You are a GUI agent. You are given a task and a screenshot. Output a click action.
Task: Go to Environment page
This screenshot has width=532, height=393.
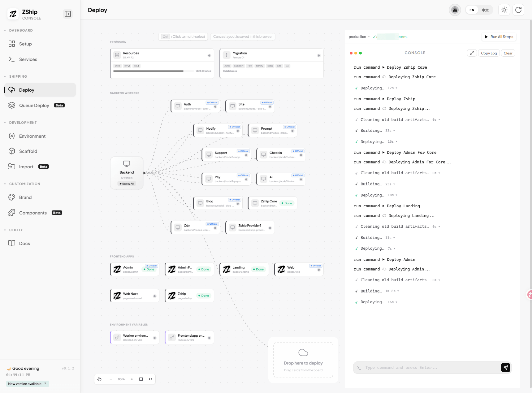click(x=32, y=136)
